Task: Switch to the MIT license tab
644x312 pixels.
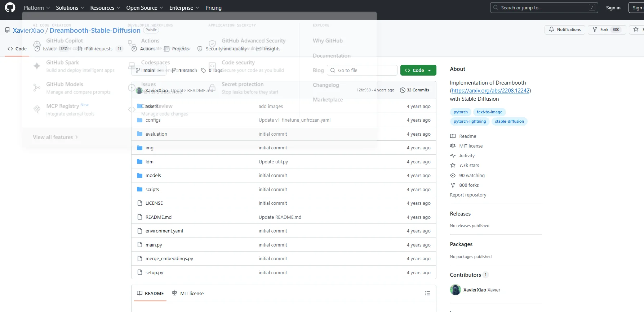Action: point(188,293)
